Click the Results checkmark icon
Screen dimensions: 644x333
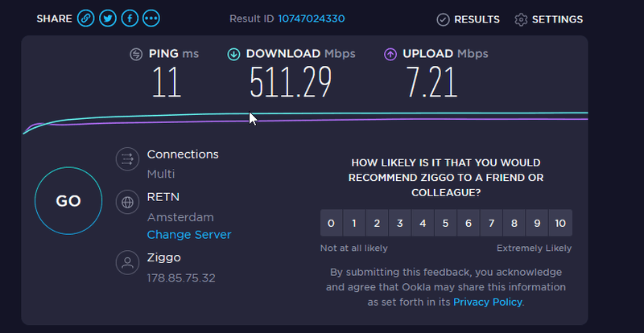click(x=443, y=19)
